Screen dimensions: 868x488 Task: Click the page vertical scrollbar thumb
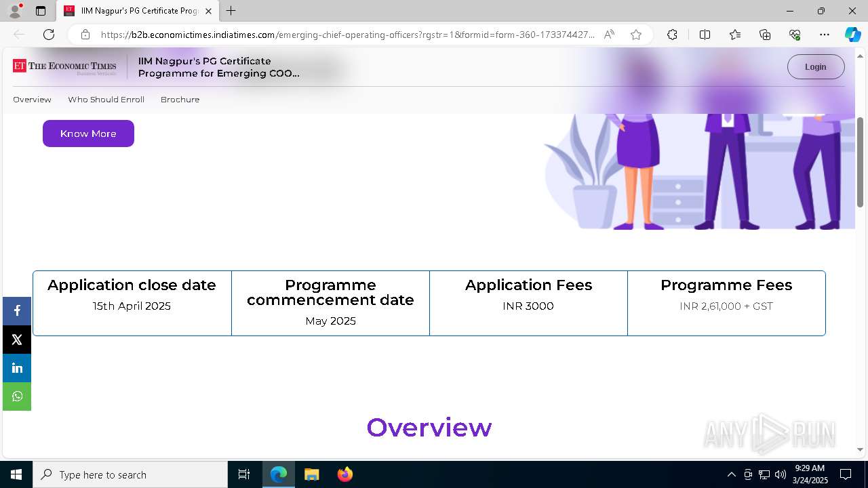click(x=861, y=163)
